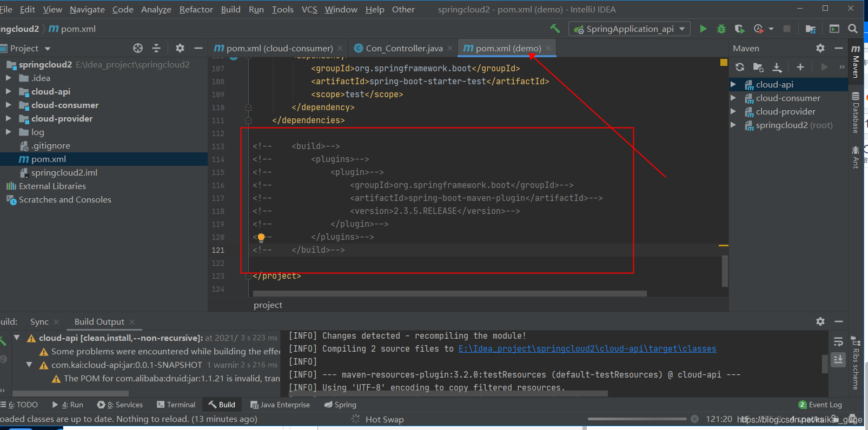Expand cloud-consumer node in Maven panel
The width and height of the screenshot is (868, 430).
(x=733, y=98)
